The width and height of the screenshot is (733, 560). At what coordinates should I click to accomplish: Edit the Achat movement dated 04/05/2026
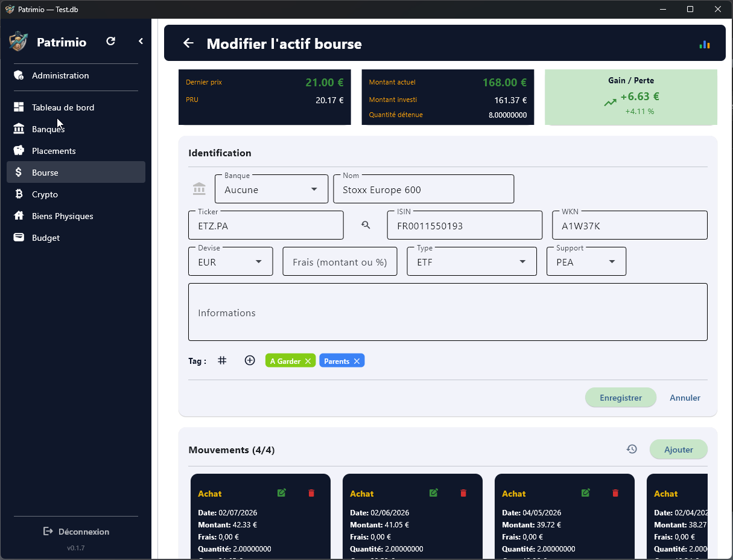(585, 493)
